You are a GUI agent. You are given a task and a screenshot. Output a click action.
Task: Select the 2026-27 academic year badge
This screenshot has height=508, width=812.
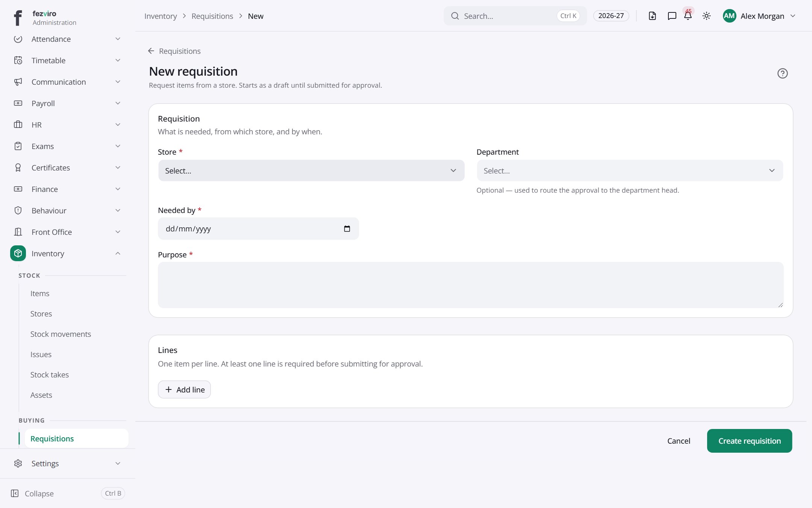click(611, 16)
